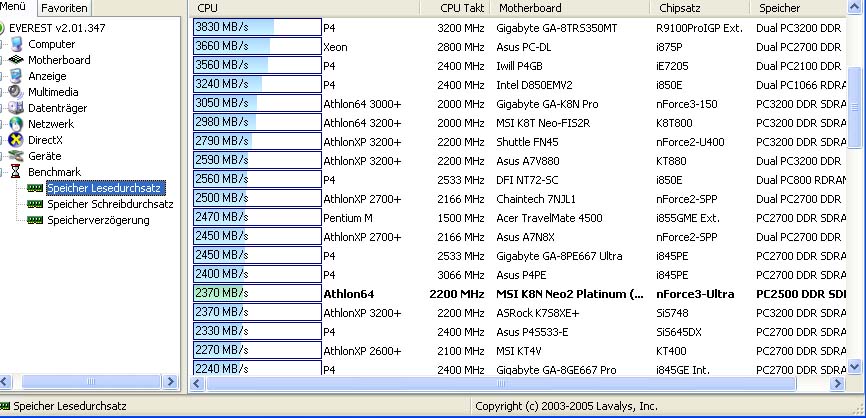
Task: Click the Motherboard chip icon
Action: (16, 60)
